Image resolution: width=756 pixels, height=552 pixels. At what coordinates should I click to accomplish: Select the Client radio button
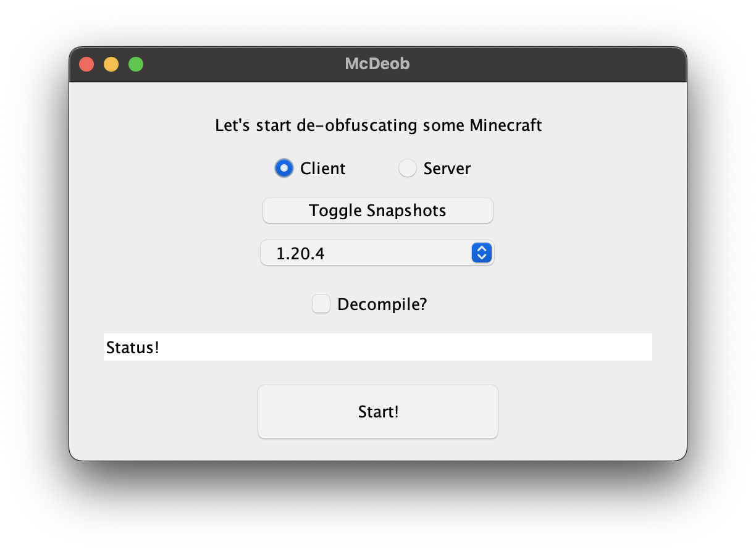[x=284, y=168]
